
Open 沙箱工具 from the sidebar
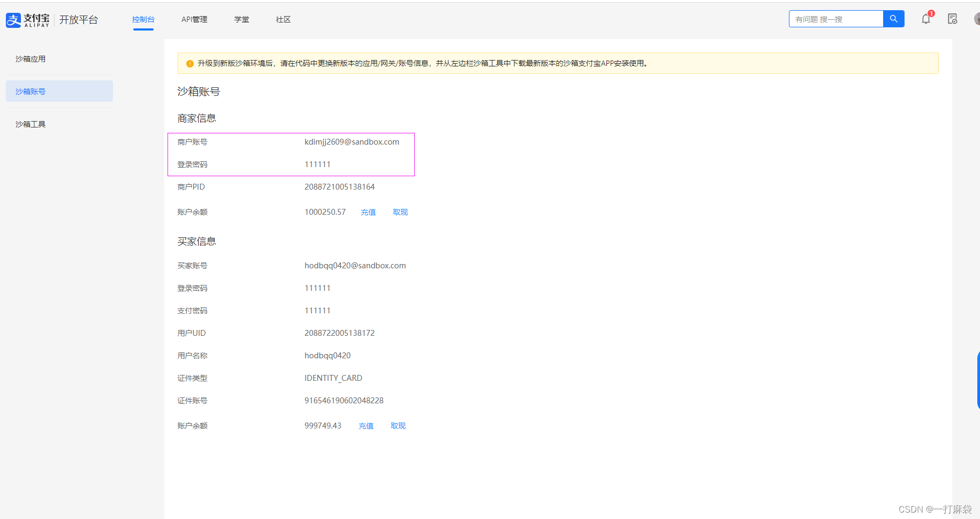coord(30,124)
